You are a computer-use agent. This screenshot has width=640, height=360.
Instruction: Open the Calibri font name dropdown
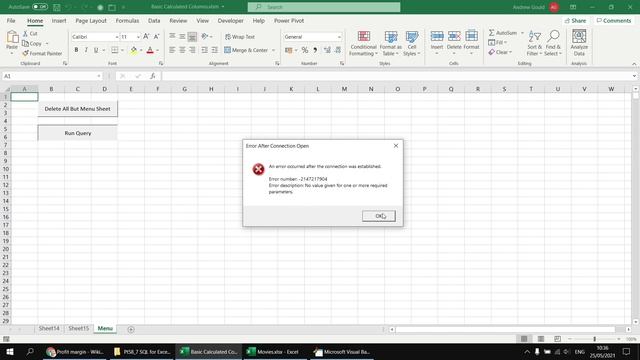[x=116, y=37]
